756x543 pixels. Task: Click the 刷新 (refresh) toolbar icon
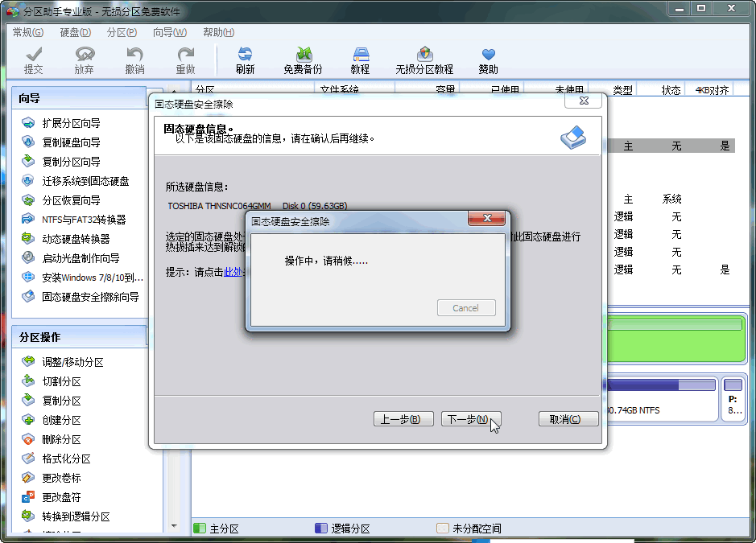pyautogui.click(x=245, y=60)
